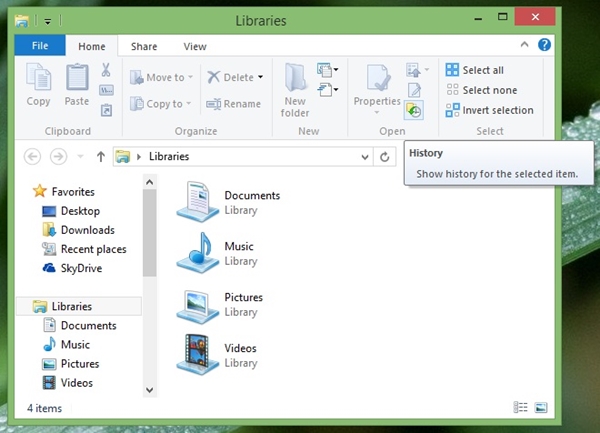This screenshot has height=433, width=600.
Task: Open Properties from the ribbon
Action: (x=377, y=85)
